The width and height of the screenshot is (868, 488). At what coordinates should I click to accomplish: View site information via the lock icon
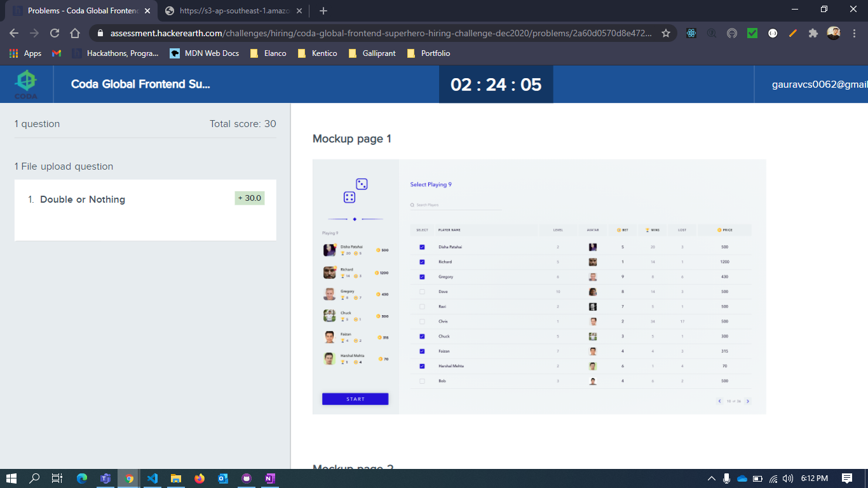click(100, 33)
